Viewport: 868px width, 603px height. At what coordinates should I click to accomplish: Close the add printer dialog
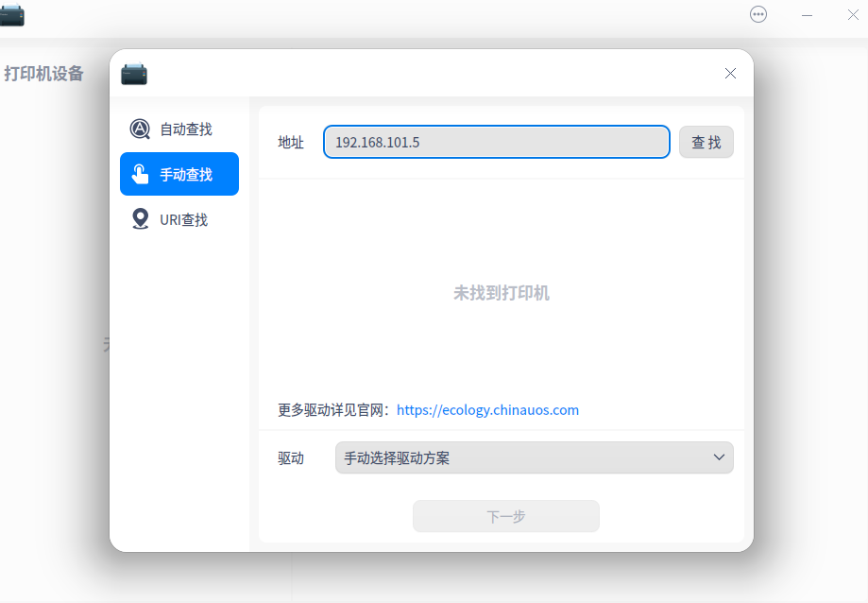(730, 74)
